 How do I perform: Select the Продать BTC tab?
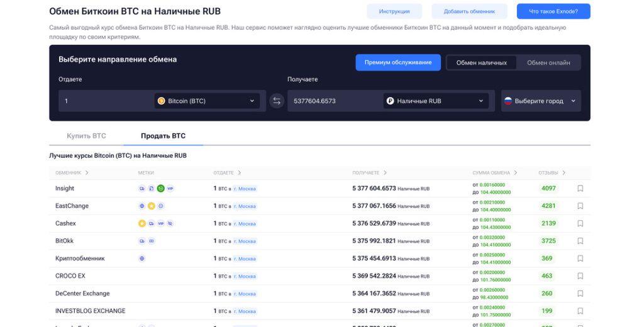tap(163, 136)
